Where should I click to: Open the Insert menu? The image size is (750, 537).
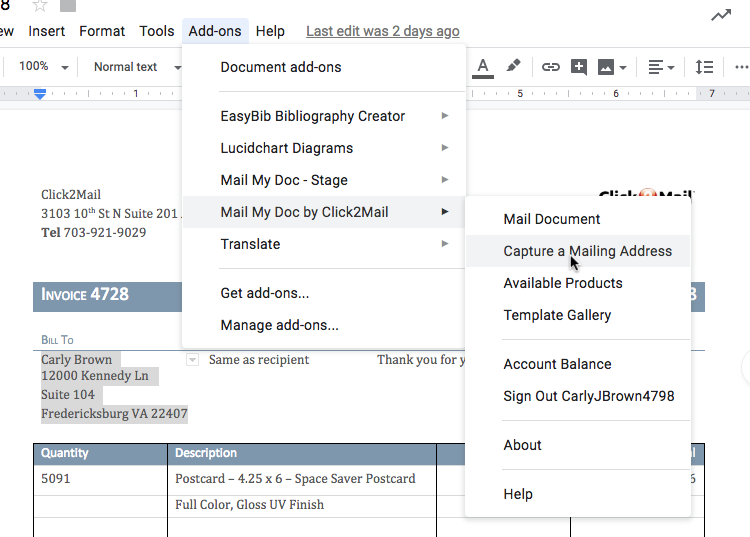tap(46, 31)
